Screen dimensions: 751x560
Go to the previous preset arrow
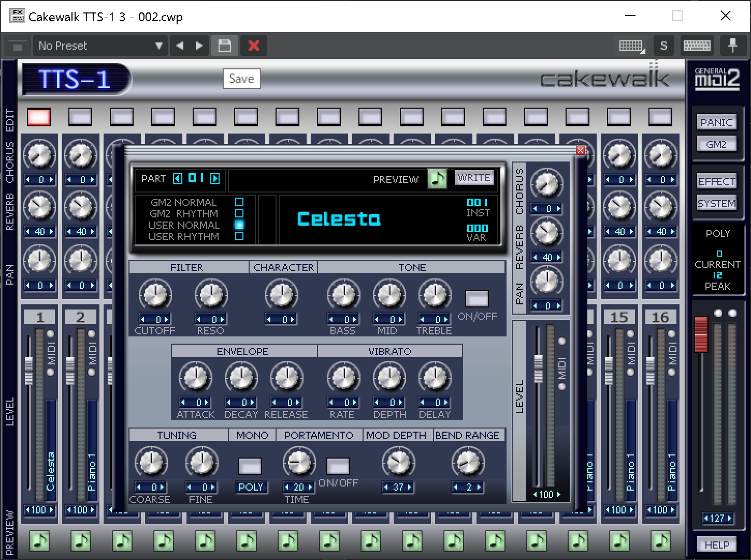(x=180, y=46)
